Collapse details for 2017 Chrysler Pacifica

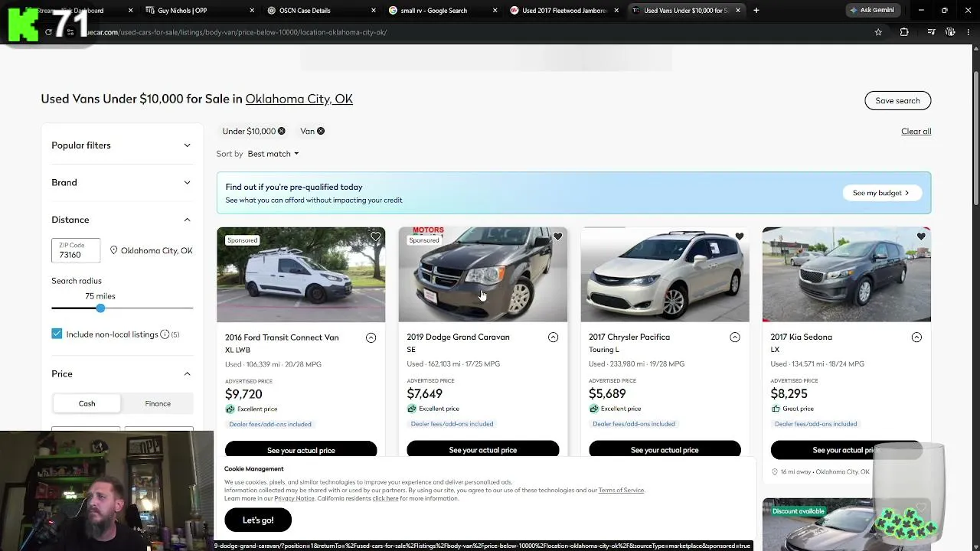coord(735,337)
